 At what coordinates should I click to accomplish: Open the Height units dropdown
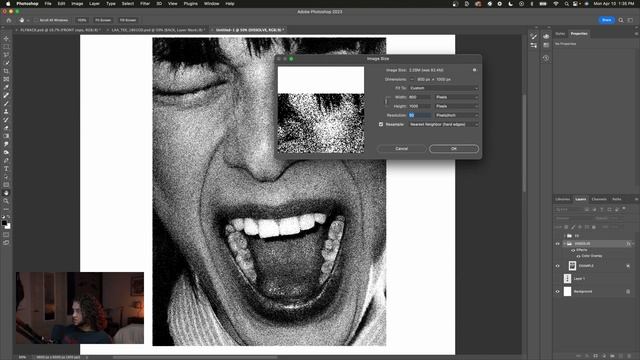coord(456,106)
